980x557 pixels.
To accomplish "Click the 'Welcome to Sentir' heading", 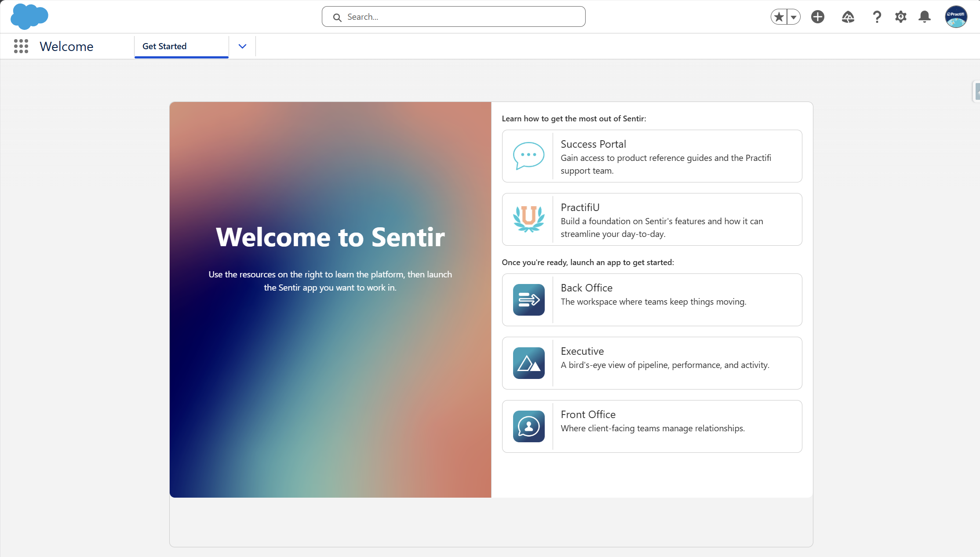I will click(x=330, y=237).
